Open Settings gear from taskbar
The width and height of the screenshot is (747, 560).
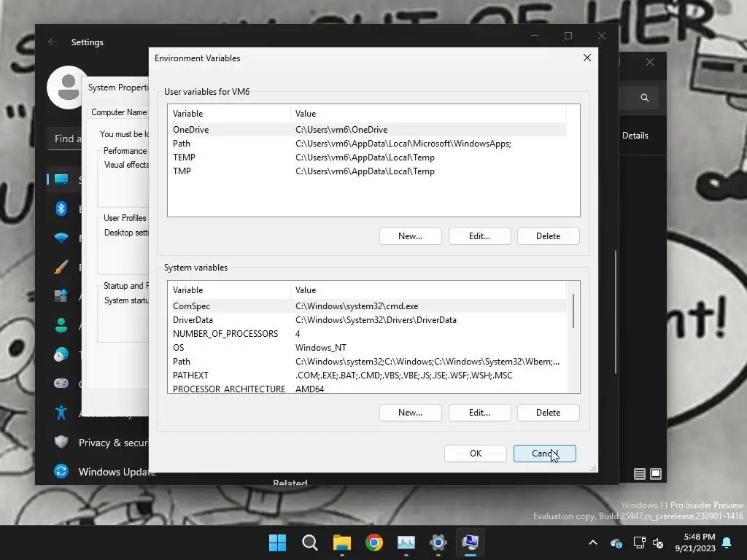pos(438,542)
